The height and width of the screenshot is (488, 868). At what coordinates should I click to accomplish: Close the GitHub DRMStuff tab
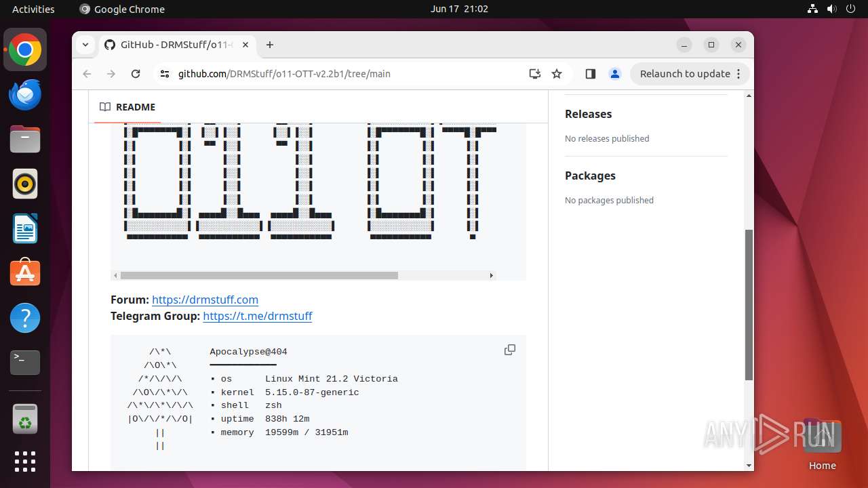245,45
